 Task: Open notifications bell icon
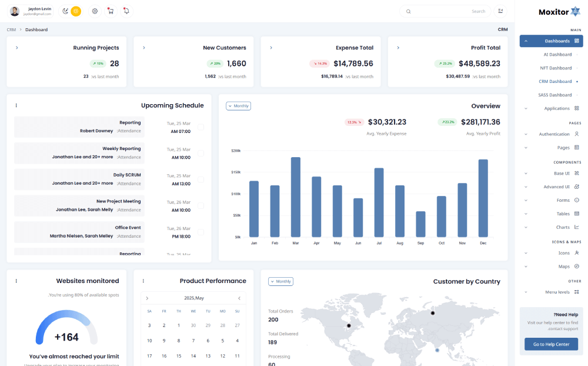(126, 11)
